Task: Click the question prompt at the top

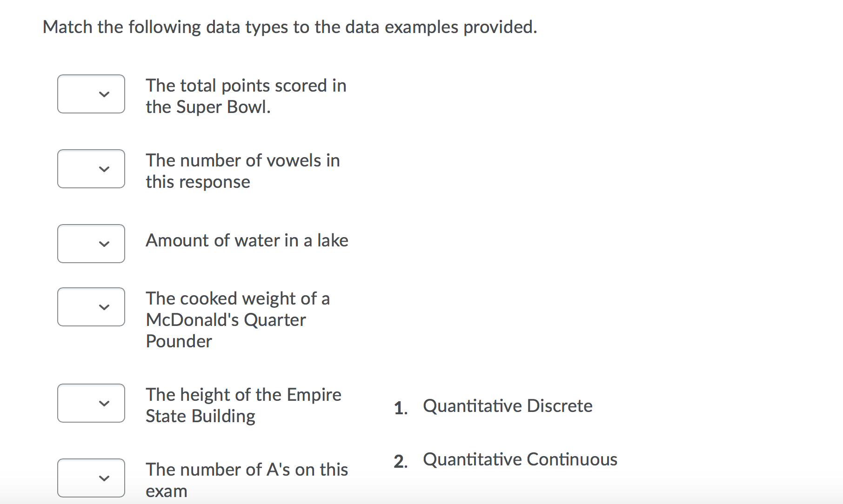Action: point(289,27)
